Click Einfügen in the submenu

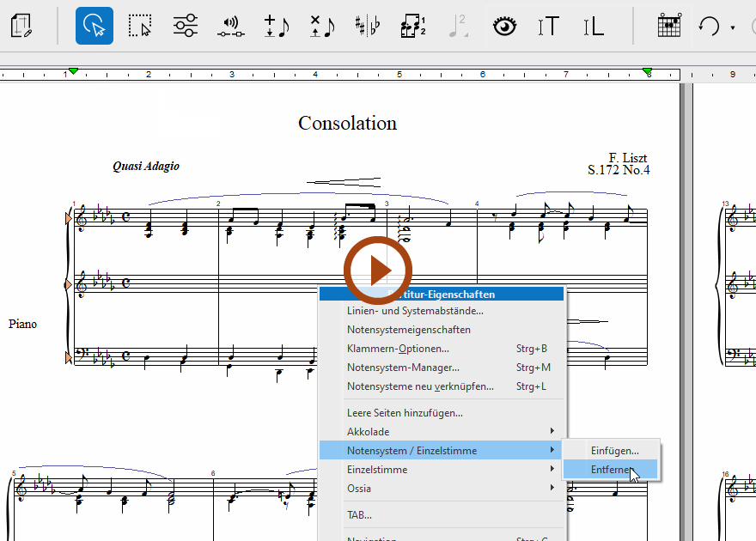click(613, 450)
